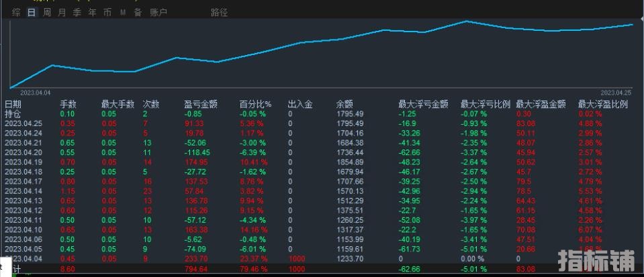Select the 日 daily tab
The width and height of the screenshot is (644, 277).
[32, 12]
